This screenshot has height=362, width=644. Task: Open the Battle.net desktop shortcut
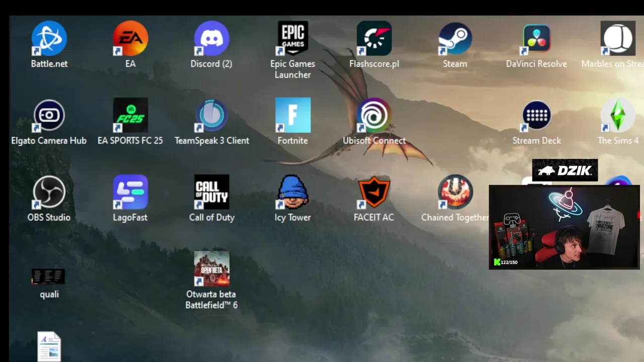49,39
